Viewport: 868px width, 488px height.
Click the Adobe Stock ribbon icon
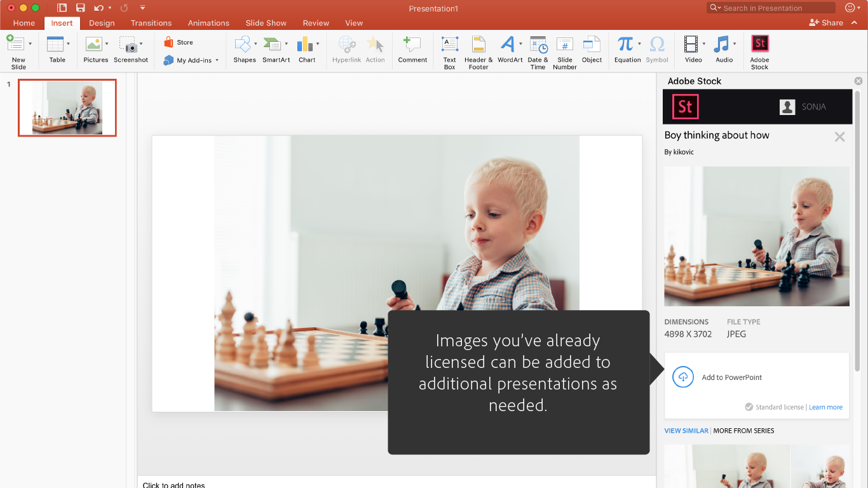(x=759, y=44)
